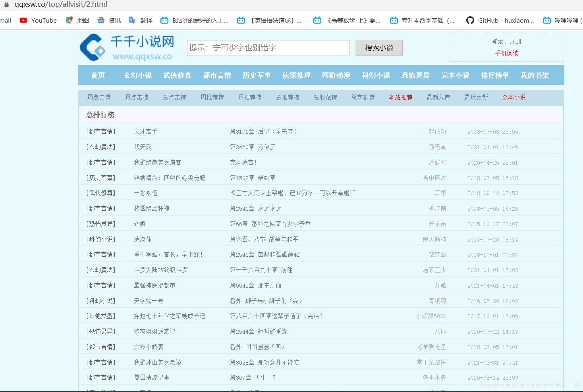Open the novel 斗罗大陆IV终极斗罗
The image size is (583, 392).
tap(161, 270)
